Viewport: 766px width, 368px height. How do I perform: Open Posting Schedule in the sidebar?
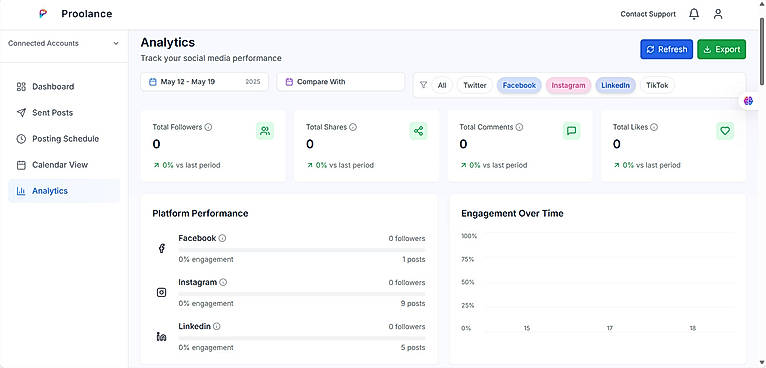(64, 139)
